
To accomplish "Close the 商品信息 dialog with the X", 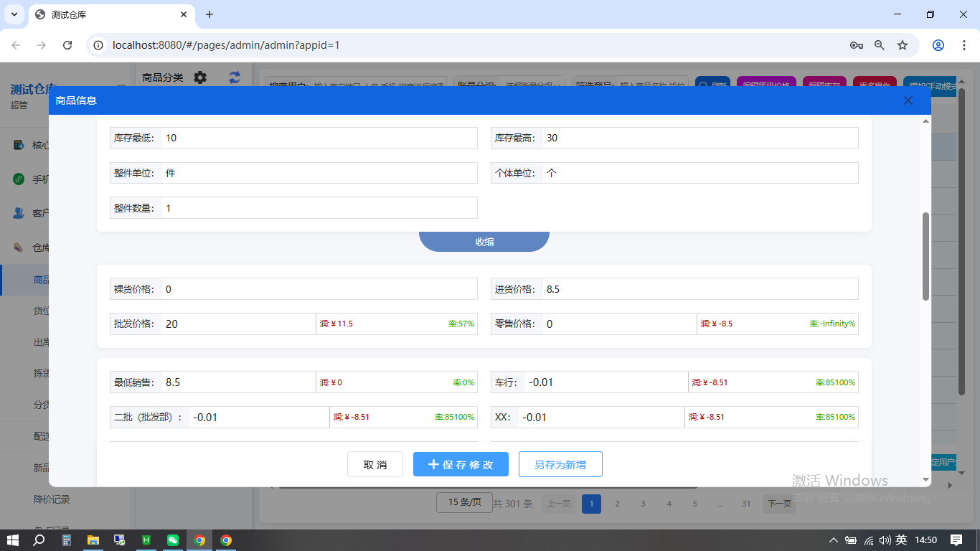I will click(x=908, y=100).
